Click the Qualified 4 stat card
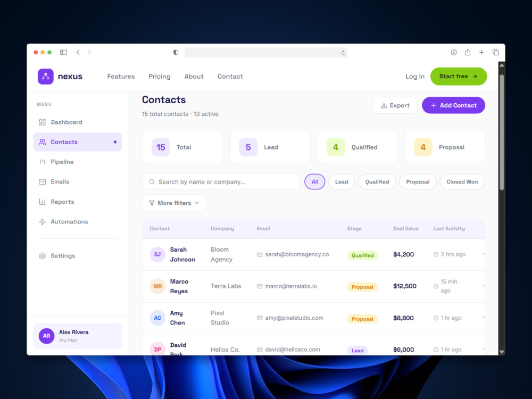Viewport: 532px width, 399px height. 358,147
